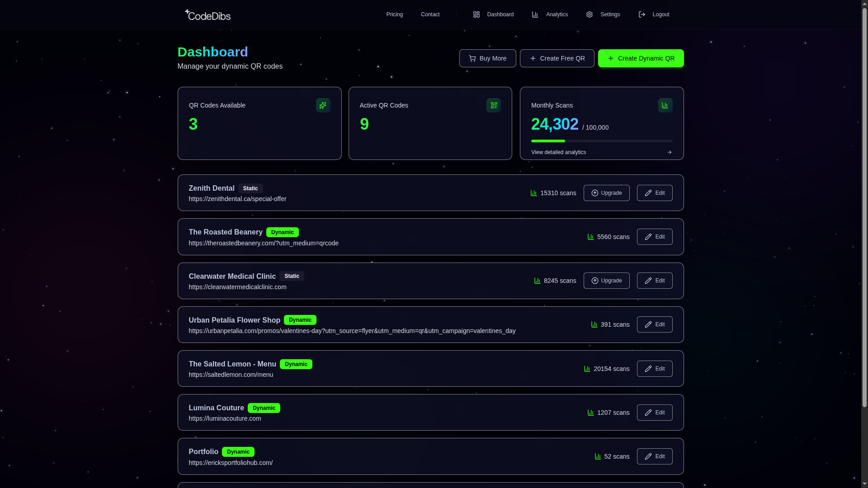The height and width of the screenshot is (488, 868).
Task: Open the Contact page
Action: coord(430,14)
